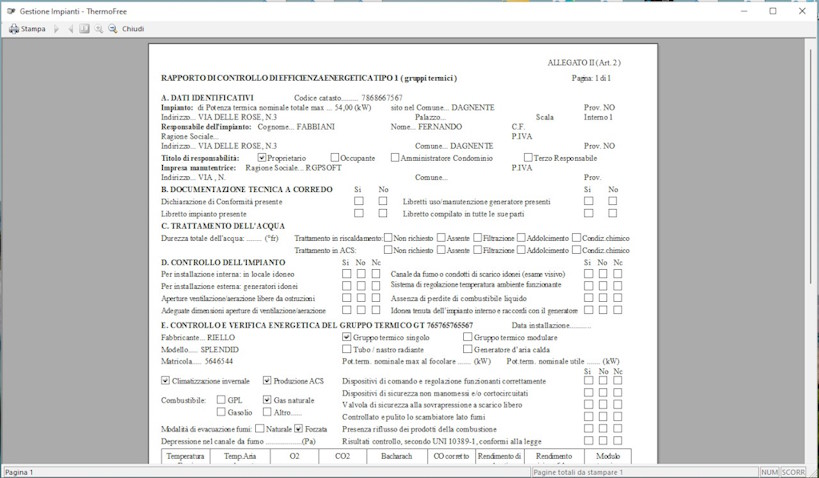Click 'Dichiarazione di Conformità presente' line
Image resolution: width=819 pixels, height=478 pixels.
pos(221,202)
